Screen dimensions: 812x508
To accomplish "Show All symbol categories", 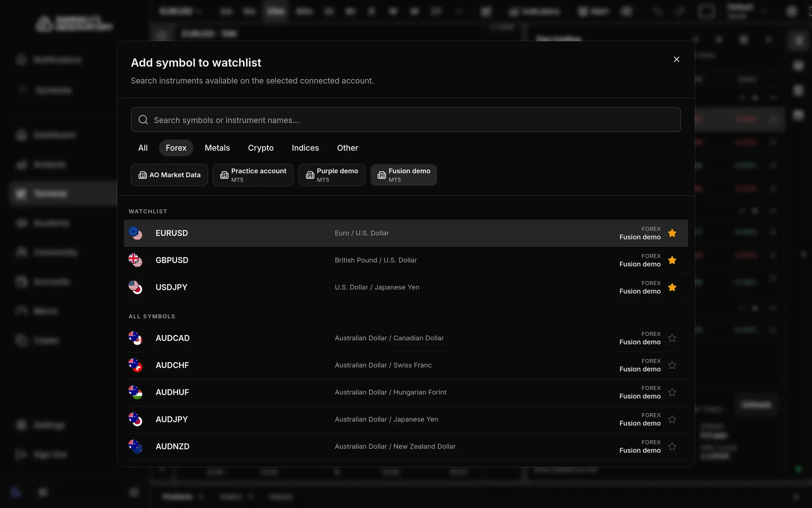I will pos(143,148).
